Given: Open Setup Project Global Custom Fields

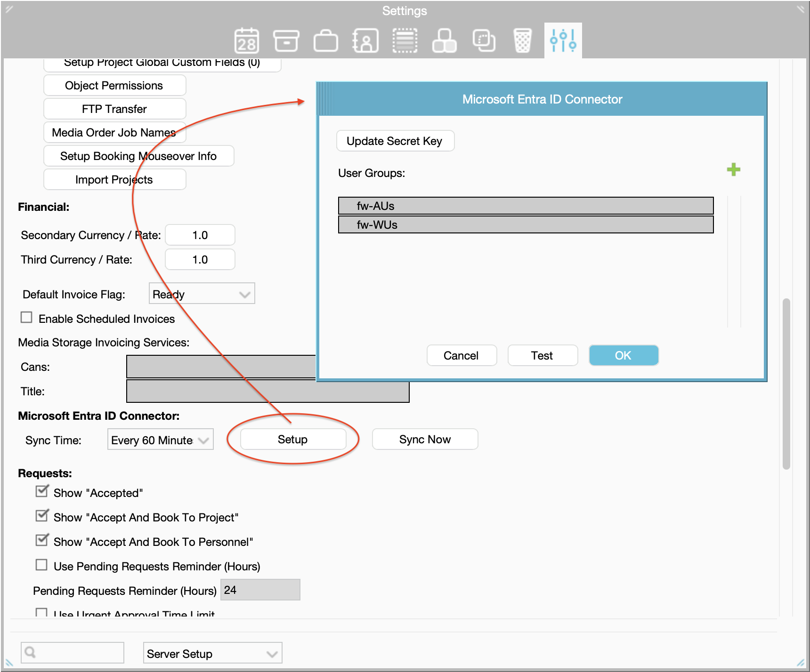Looking at the screenshot, I should point(162,64).
